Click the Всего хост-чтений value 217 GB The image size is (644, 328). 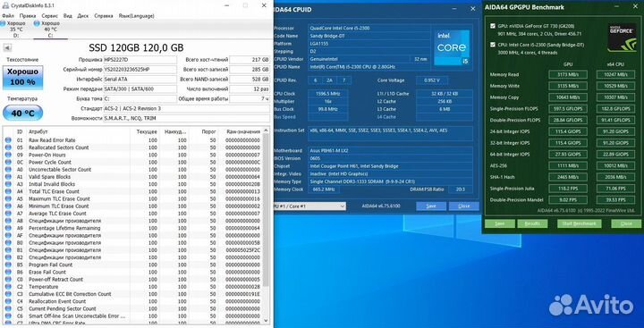click(x=250, y=60)
